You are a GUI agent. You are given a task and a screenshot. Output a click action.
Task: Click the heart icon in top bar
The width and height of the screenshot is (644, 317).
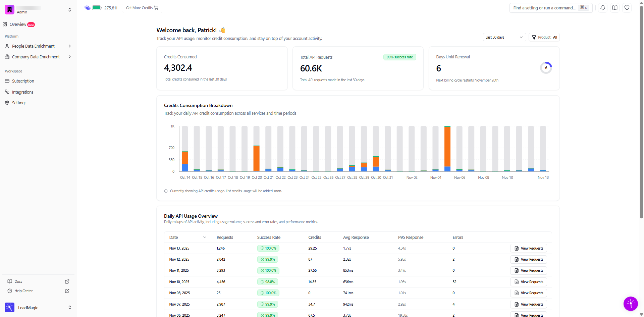(627, 8)
